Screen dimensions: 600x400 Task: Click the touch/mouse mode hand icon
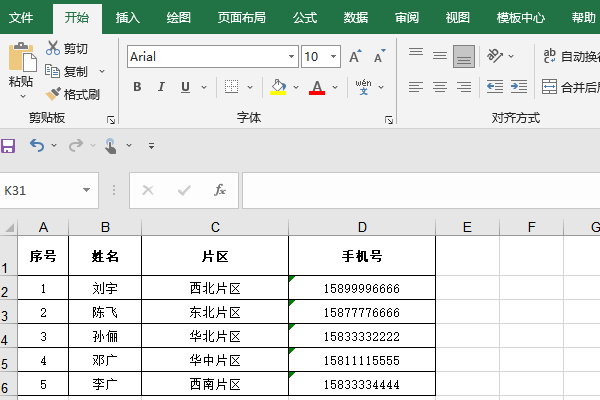(x=111, y=146)
